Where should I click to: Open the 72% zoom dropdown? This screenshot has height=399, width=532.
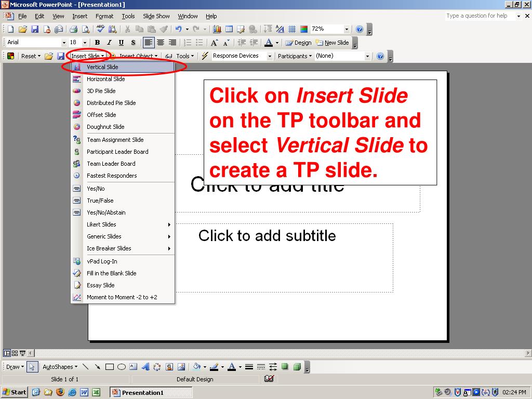tap(347, 29)
